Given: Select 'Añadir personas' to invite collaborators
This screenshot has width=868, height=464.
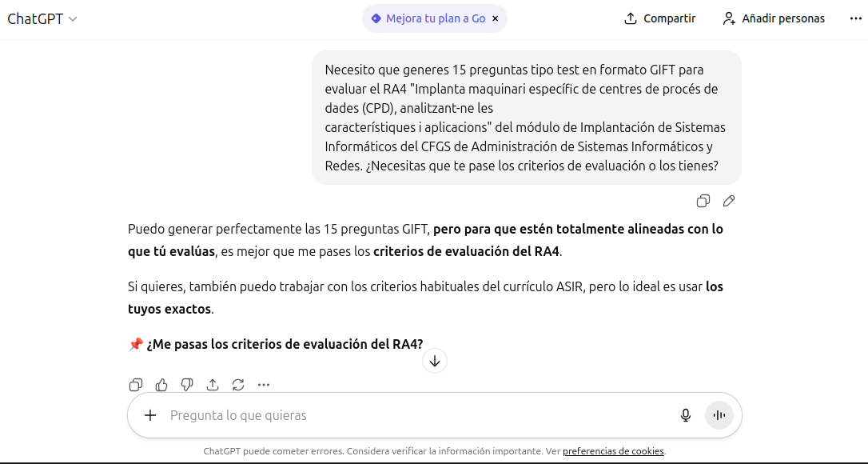Looking at the screenshot, I should point(772,18).
